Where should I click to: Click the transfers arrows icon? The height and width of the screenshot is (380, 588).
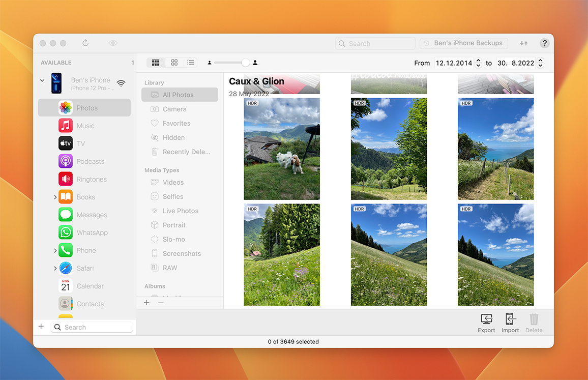click(524, 43)
